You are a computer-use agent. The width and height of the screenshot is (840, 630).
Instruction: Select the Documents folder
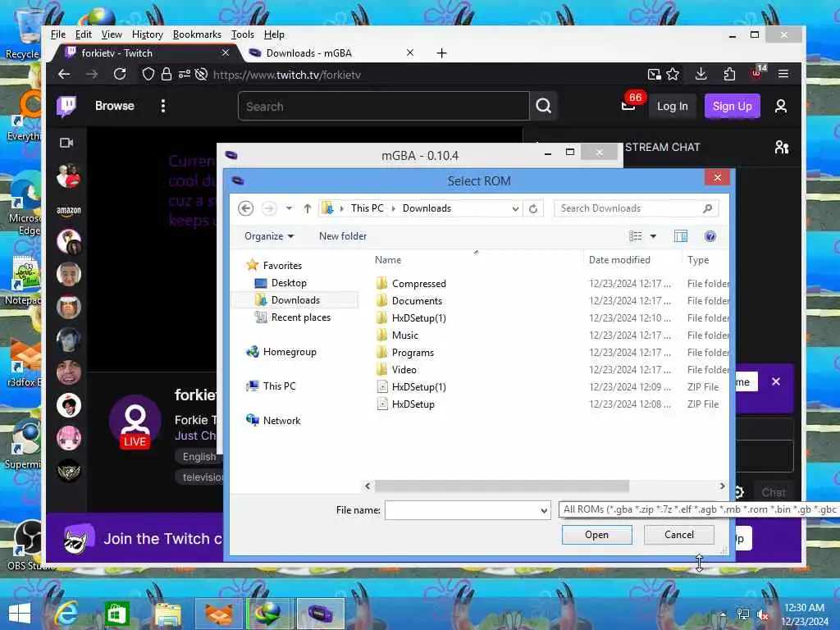point(417,300)
